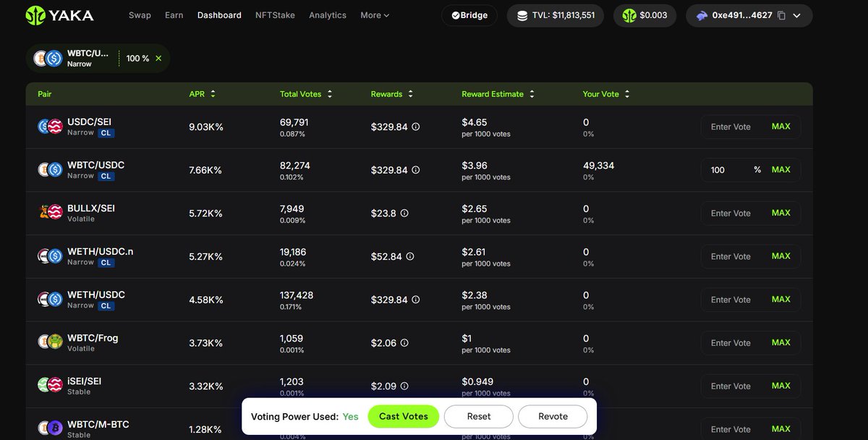Expand the More navigation menu
The image size is (868, 440).
pyautogui.click(x=375, y=15)
